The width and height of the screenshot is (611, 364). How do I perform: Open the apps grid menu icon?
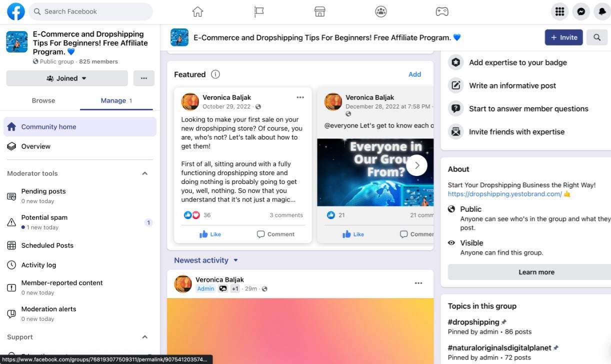point(560,11)
